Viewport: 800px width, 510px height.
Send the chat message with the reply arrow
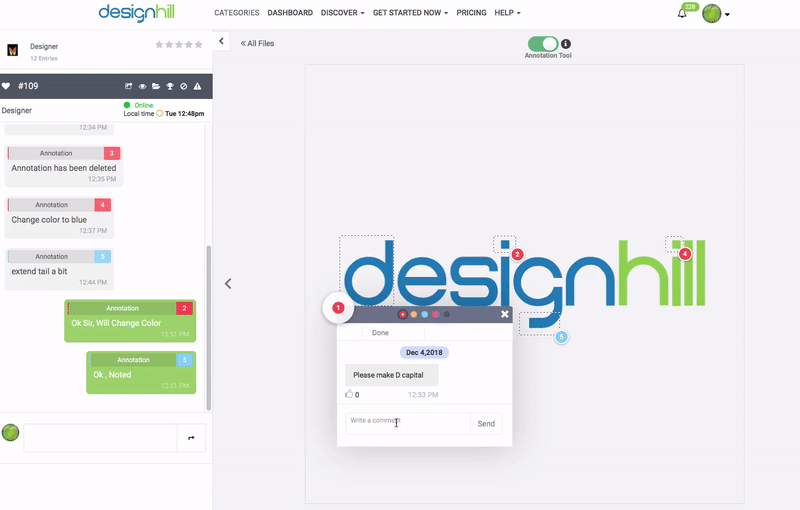click(x=191, y=438)
